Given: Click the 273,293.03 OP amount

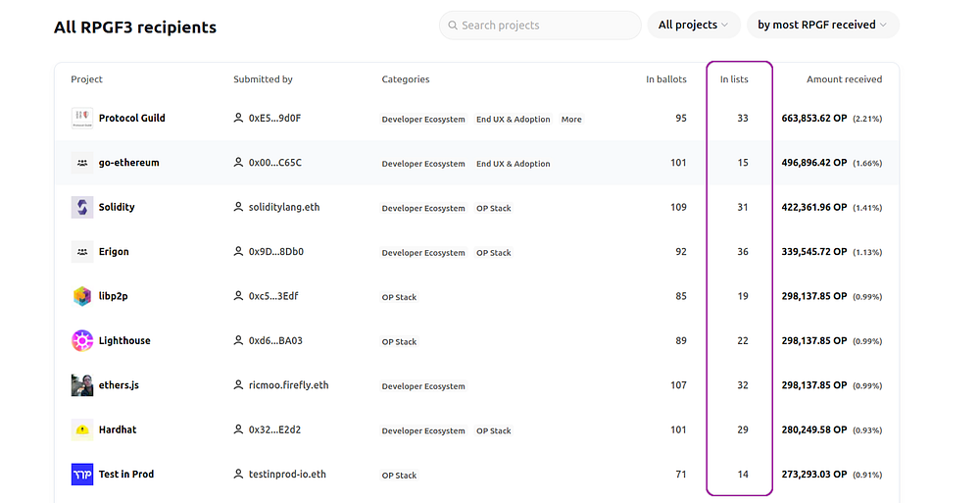Looking at the screenshot, I should (814, 475).
